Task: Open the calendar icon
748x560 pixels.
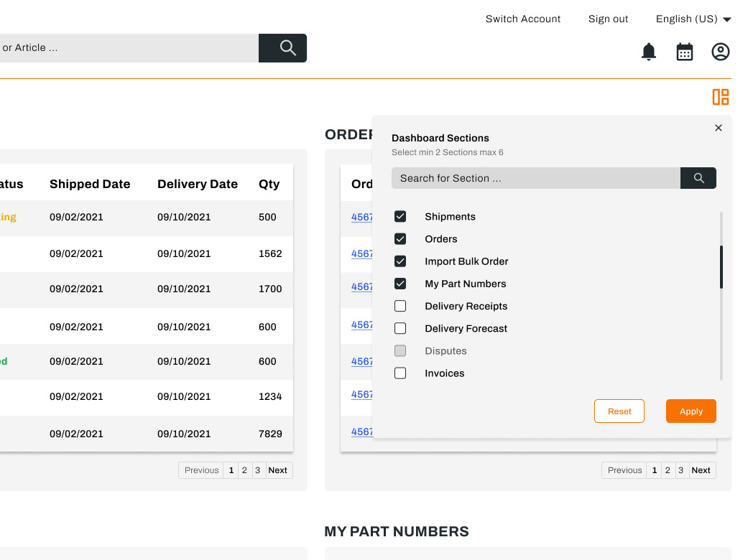Action: coord(685,52)
